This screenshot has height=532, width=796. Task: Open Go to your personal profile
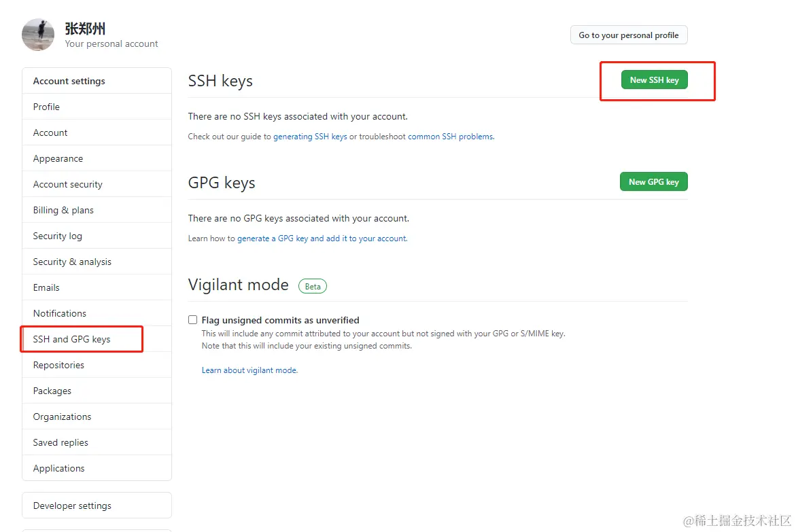628,35
